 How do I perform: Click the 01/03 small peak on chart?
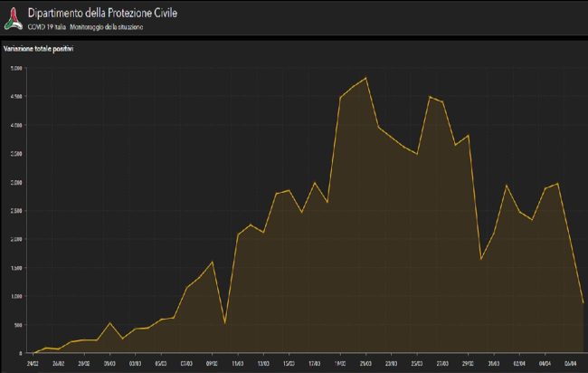pyautogui.click(x=109, y=323)
